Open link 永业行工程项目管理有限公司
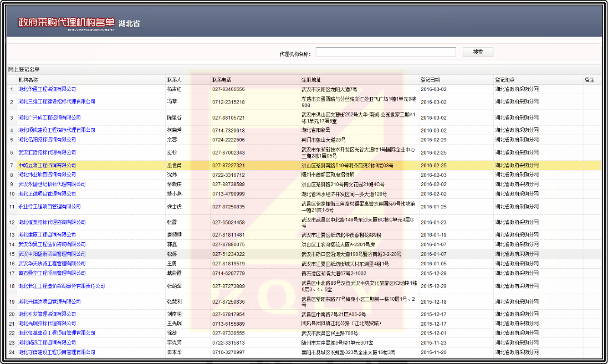608x364 pixels. coord(49,207)
